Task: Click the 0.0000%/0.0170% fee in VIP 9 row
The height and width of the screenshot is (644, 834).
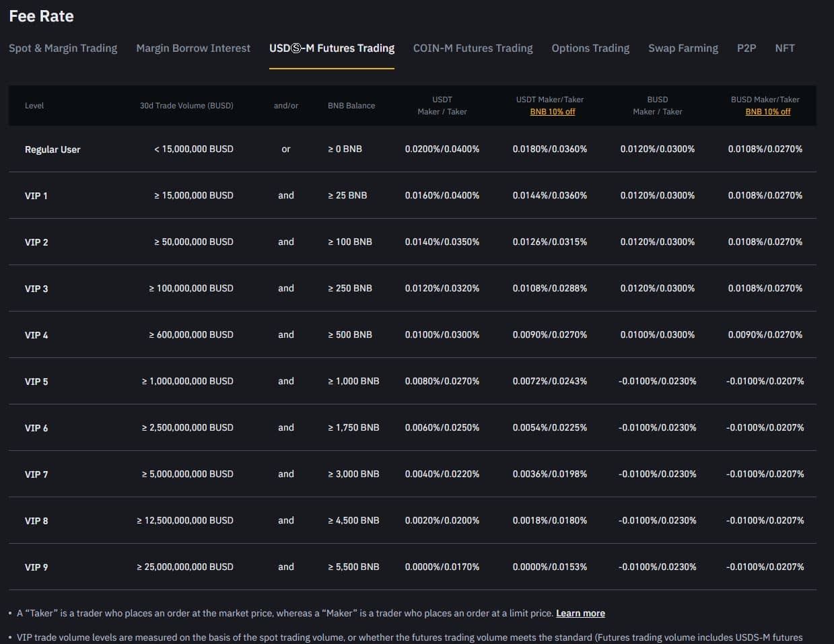Action: tap(442, 567)
